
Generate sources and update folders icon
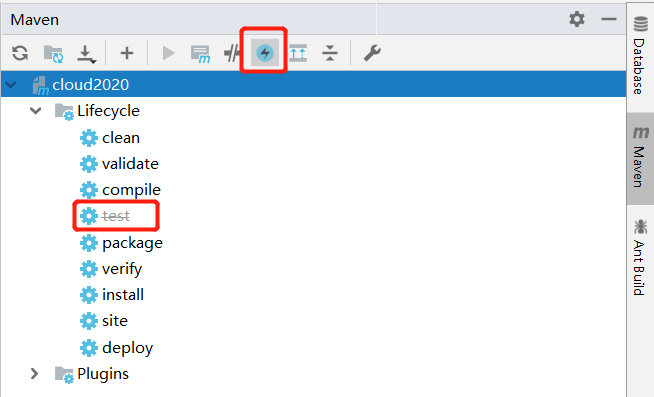[x=53, y=53]
